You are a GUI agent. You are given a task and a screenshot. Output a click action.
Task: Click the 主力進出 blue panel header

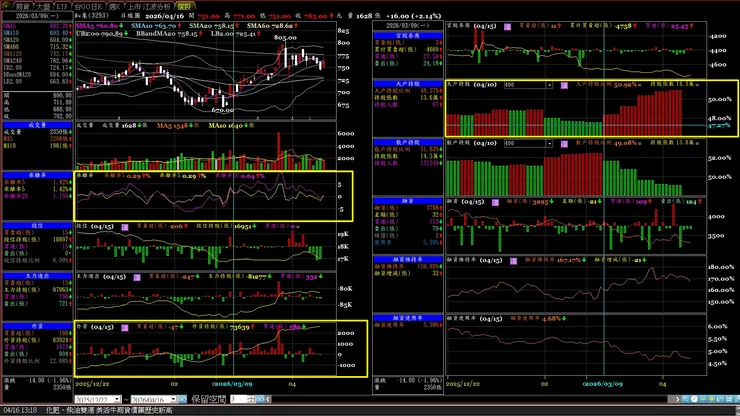[x=37, y=276]
